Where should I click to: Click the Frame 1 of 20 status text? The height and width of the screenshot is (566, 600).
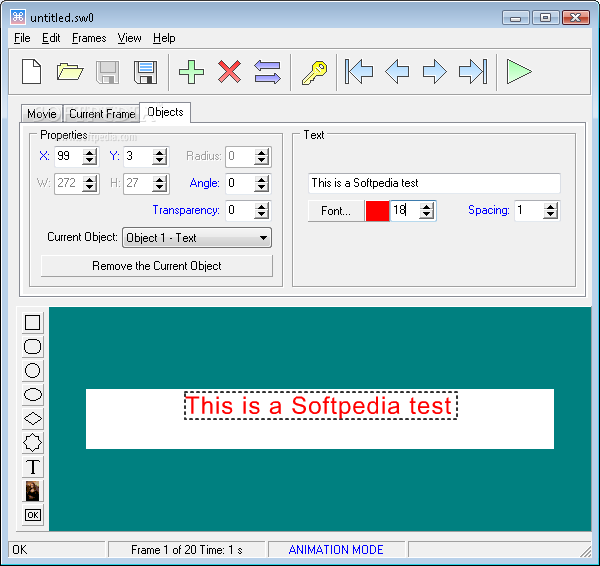click(x=187, y=550)
